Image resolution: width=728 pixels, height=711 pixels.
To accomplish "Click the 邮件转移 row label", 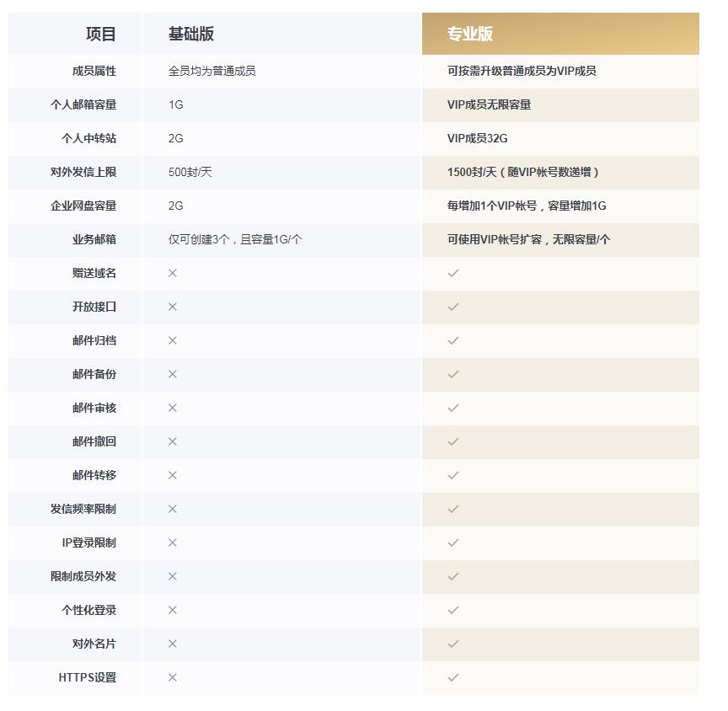I will click(94, 475).
